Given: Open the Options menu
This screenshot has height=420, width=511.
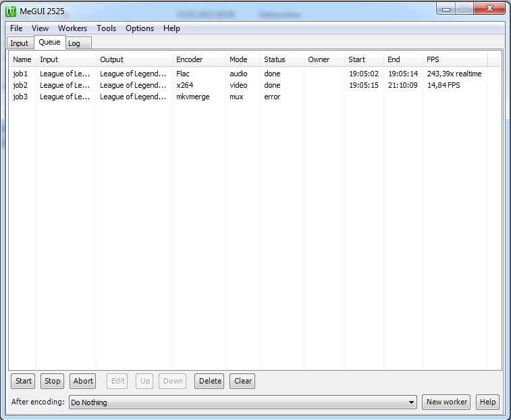Looking at the screenshot, I should pyautogui.click(x=140, y=28).
